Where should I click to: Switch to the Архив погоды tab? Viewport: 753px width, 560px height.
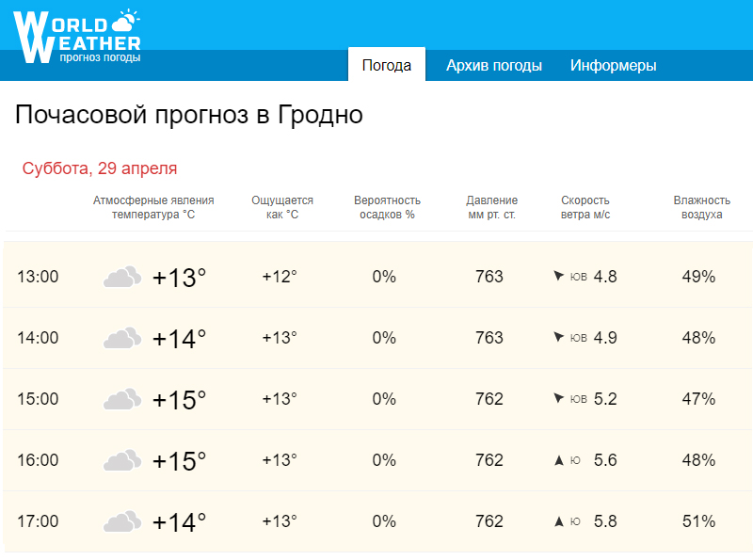click(494, 66)
